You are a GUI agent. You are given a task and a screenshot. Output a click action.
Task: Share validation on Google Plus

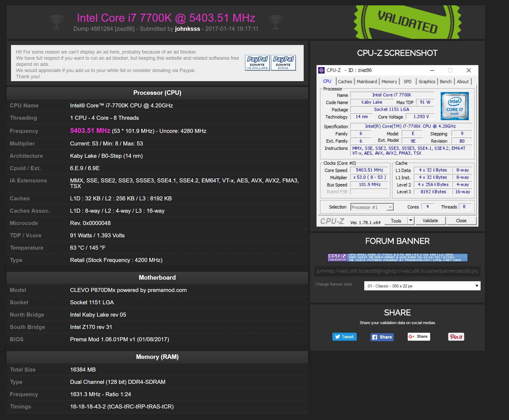tap(419, 337)
